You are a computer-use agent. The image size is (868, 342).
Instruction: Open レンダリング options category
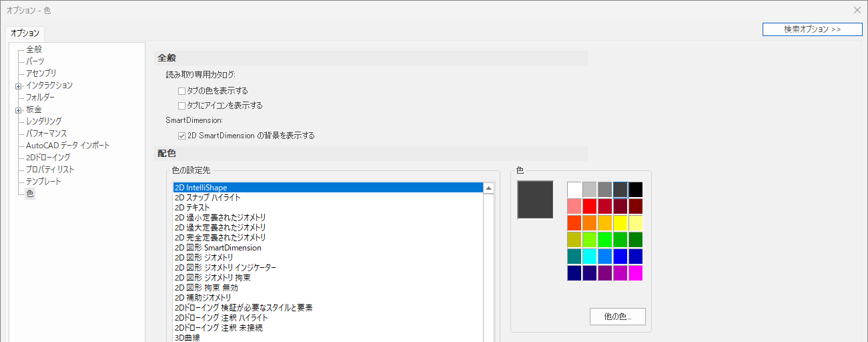44,122
